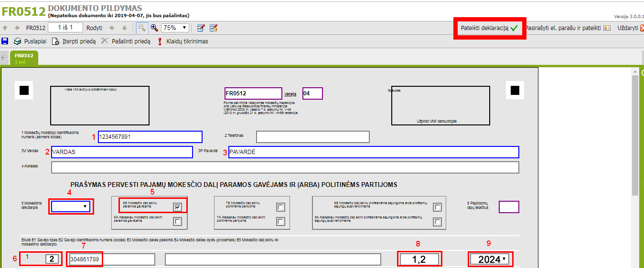This screenshot has width=644, height=268.
Task: Click the zoom in magnifier icon
Action: click(x=154, y=28)
